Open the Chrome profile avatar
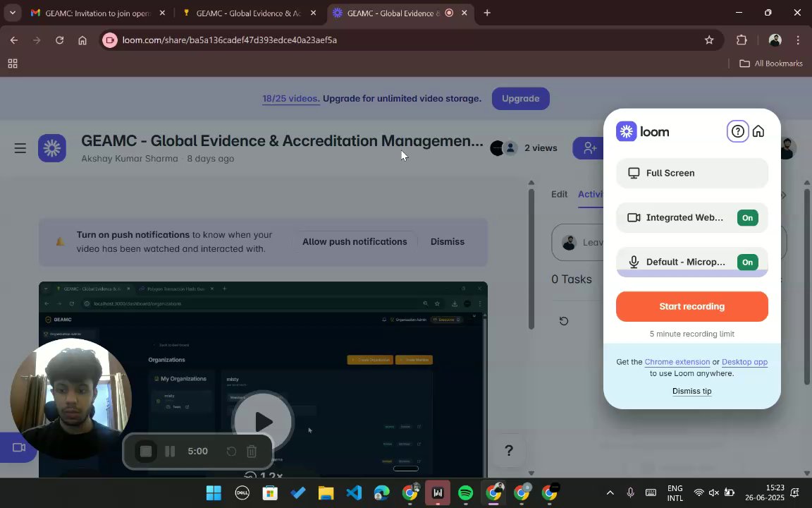The image size is (812, 508). [x=775, y=40]
